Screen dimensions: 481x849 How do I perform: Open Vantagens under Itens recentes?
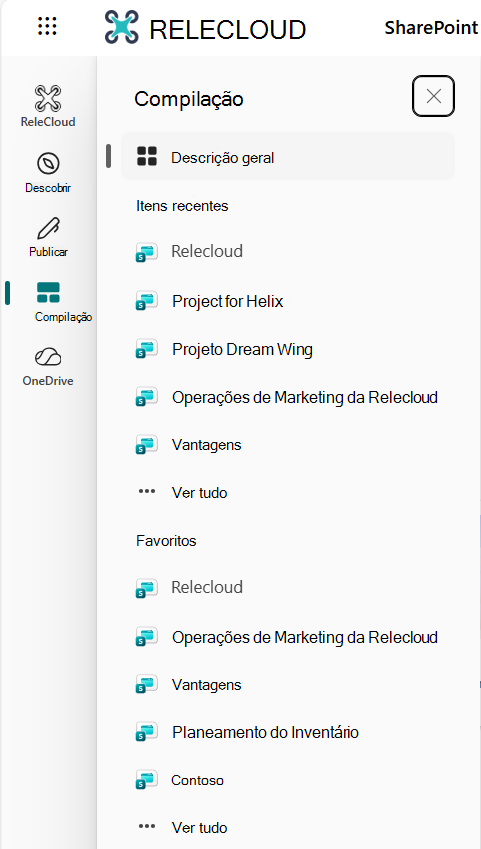click(x=206, y=445)
